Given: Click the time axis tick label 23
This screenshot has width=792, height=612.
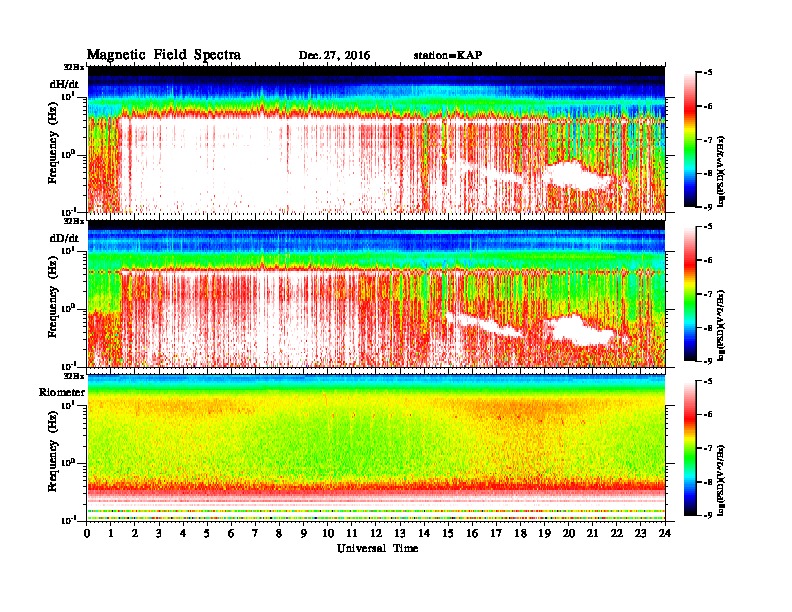Looking at the screenshot, I should click(641, 533).
